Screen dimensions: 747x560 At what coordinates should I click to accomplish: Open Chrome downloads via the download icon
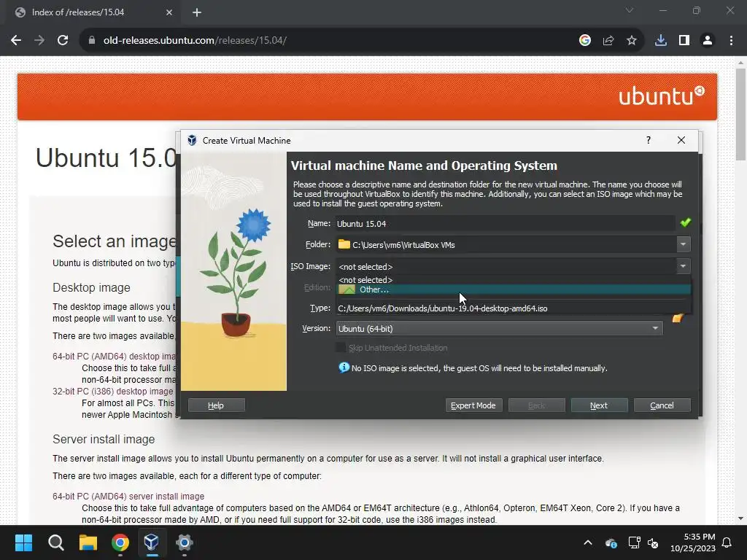click(x=661, y=41)
